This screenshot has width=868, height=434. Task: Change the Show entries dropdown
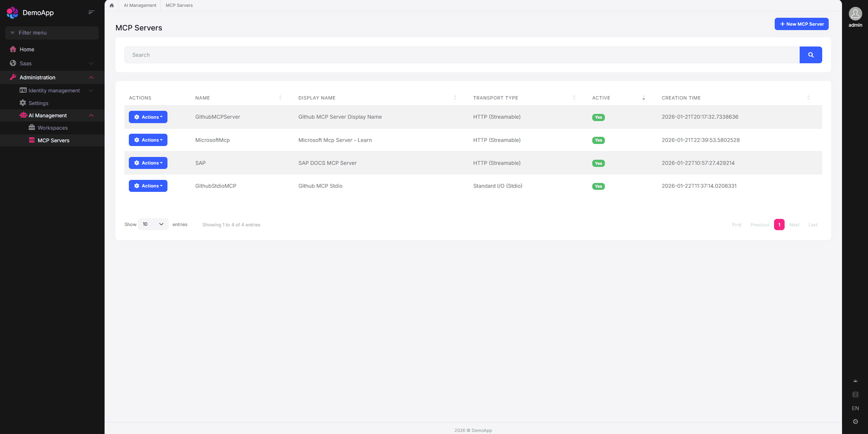click(x=153, y=224)
